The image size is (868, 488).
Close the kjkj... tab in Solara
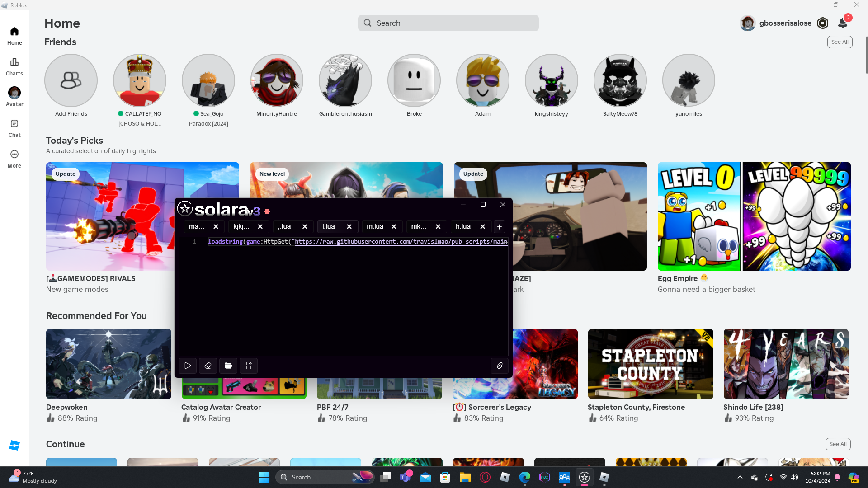[260, 227]
